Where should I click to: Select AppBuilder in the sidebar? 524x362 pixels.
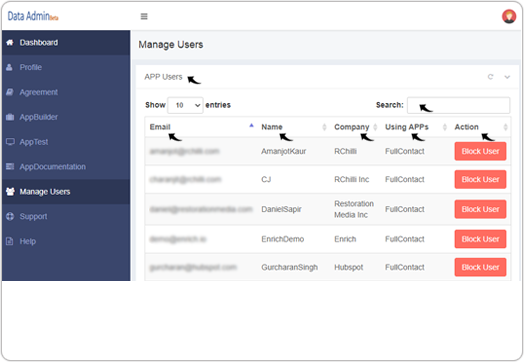(66, 117)
